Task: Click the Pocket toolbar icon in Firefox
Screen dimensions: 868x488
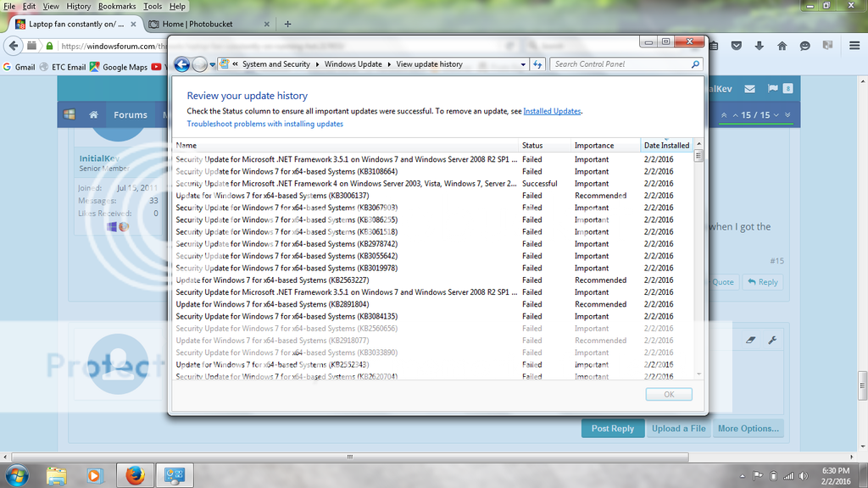Action: click(737, 46)
